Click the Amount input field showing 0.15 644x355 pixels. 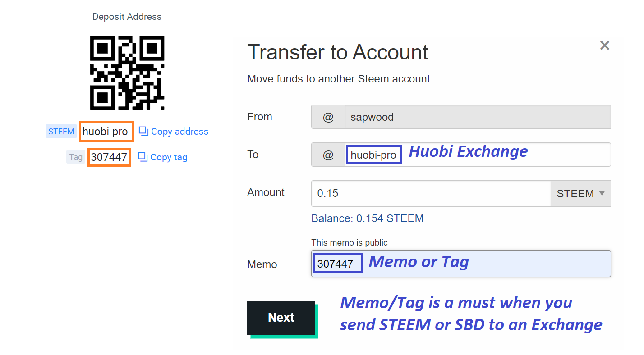click(431, 193)
